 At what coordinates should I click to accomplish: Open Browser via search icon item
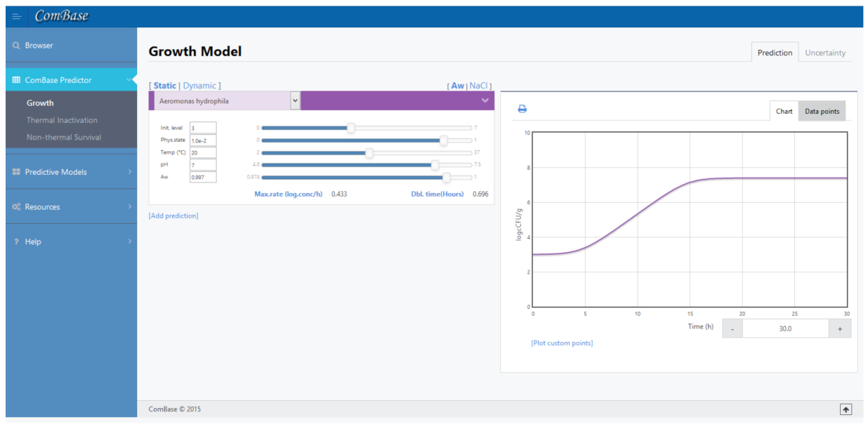[39, 46]
